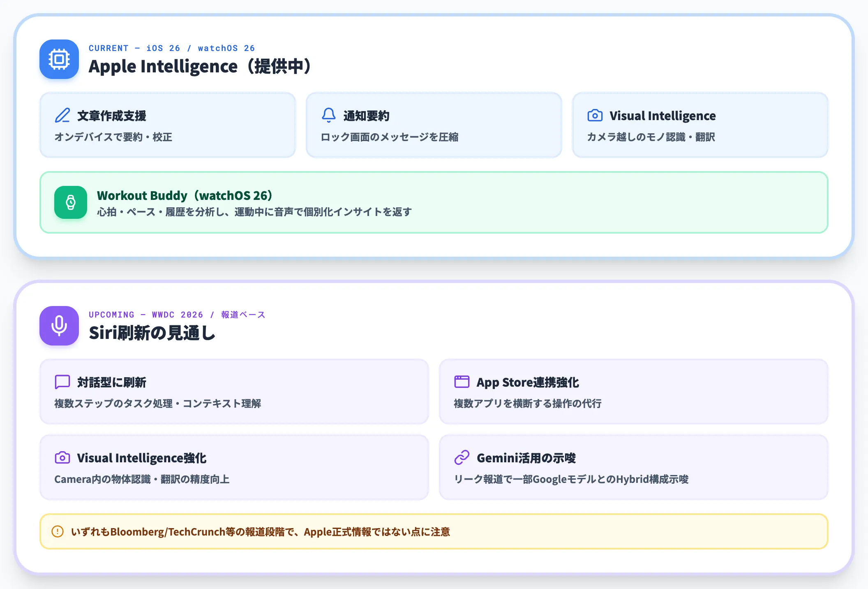Click the warning circle icon in the yellow notice
This screenshot has width=868, height=589.
coord(58,531)
